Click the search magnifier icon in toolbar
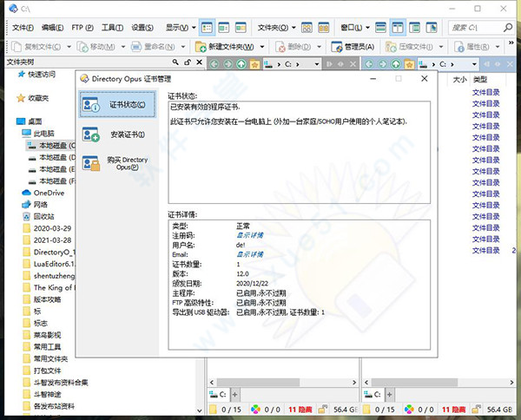Viewport: 521px width, 420px height. 508,28
